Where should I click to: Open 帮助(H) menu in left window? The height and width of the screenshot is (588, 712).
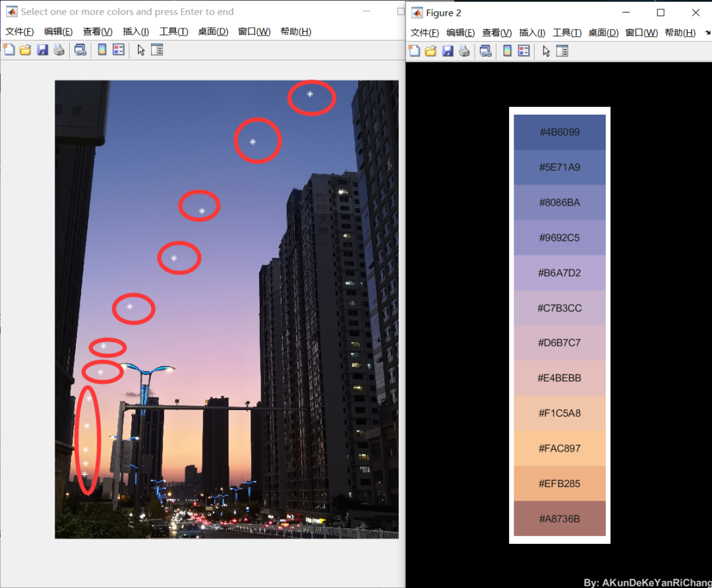pos(295,32)
